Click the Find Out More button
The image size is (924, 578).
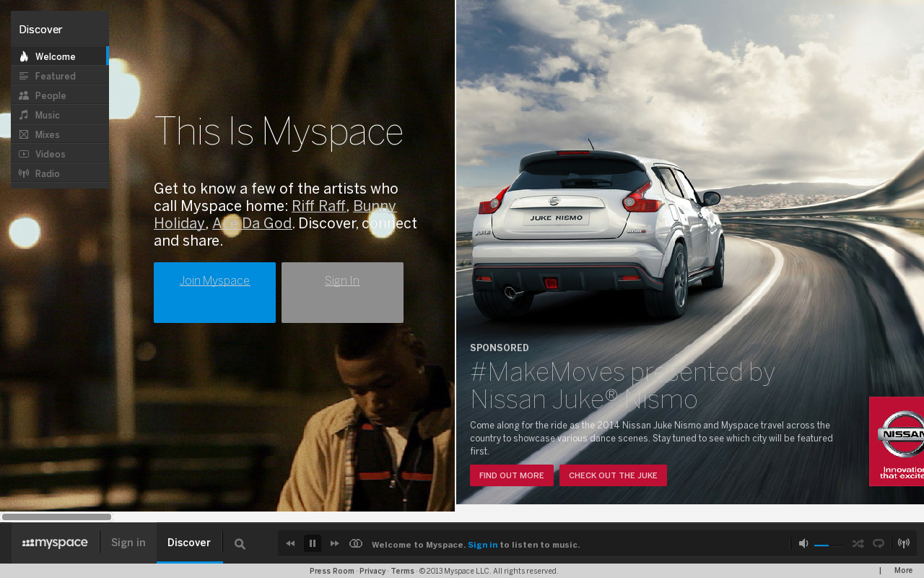[512, 475]
